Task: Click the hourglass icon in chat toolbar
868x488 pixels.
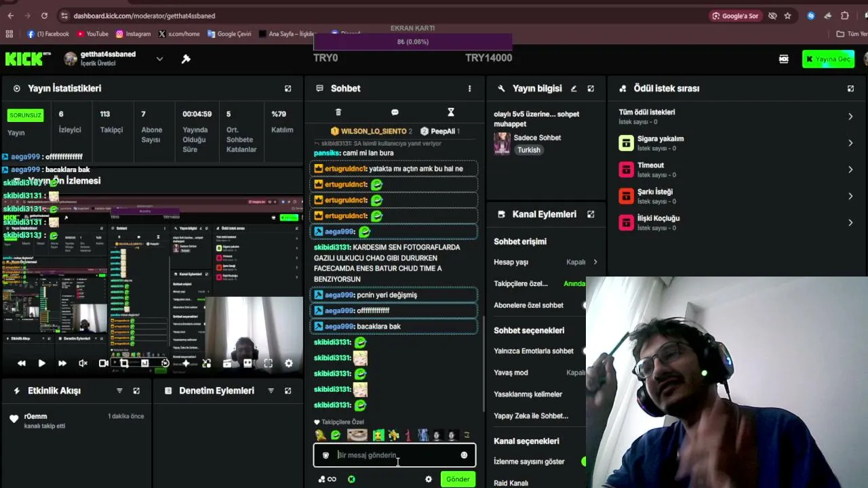Action: (x=450, y=112)
